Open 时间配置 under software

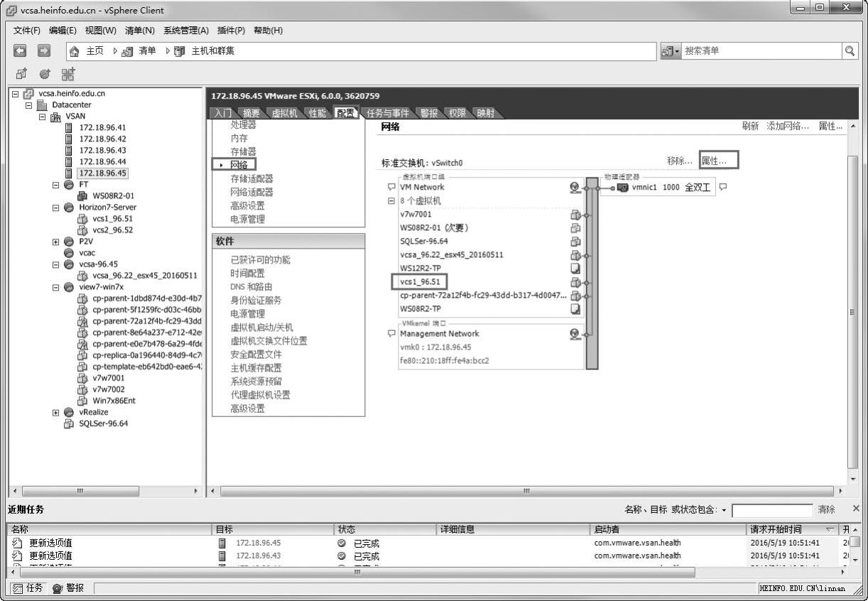(x=247, y=274)
